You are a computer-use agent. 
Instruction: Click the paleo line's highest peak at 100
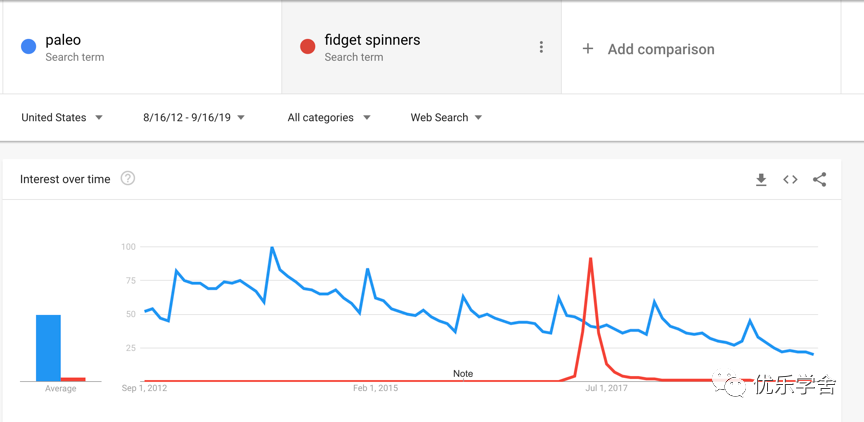[272, 247]
